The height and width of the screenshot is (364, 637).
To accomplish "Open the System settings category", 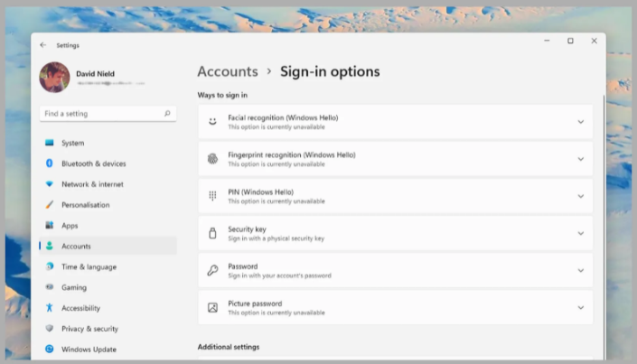I will pos(108,143).
